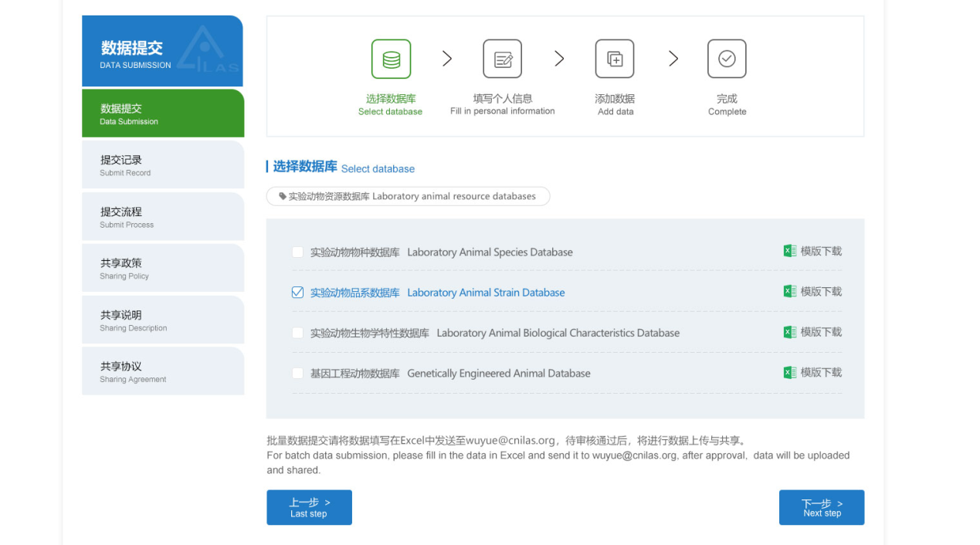
Task: Click the Fill in personal information icon
Action: [x=503, y=59]
